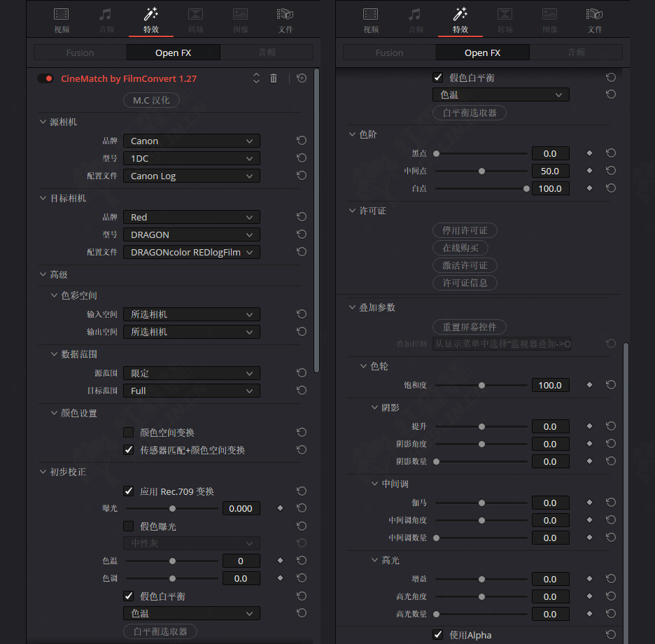The height and width of the screenshot is (644, 655).
Task: Open the DRAGON model dropdown
Action: [191, 235]
